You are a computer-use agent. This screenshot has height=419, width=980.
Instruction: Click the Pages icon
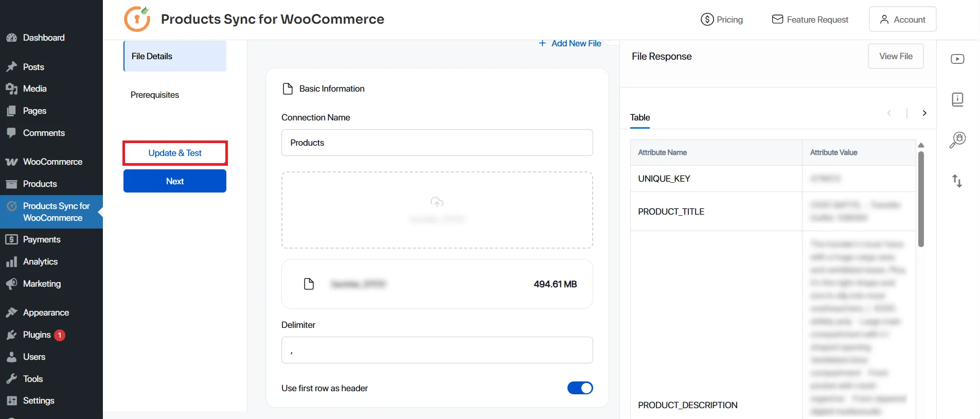coord(11,111)
